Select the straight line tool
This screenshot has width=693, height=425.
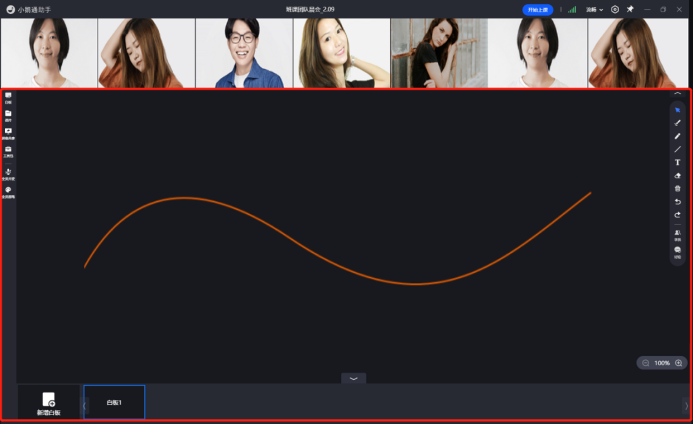click(x=678, y=149)
